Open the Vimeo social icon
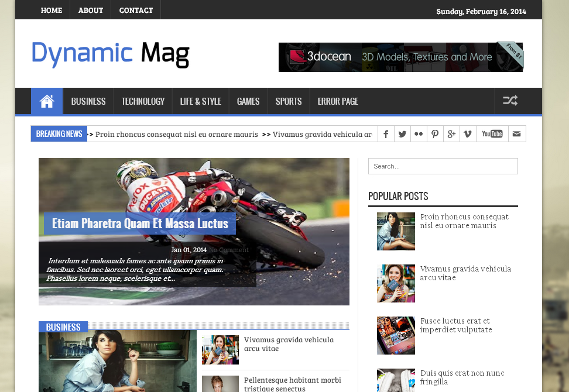This screenshot has width=569, height=392. [468, 134]
